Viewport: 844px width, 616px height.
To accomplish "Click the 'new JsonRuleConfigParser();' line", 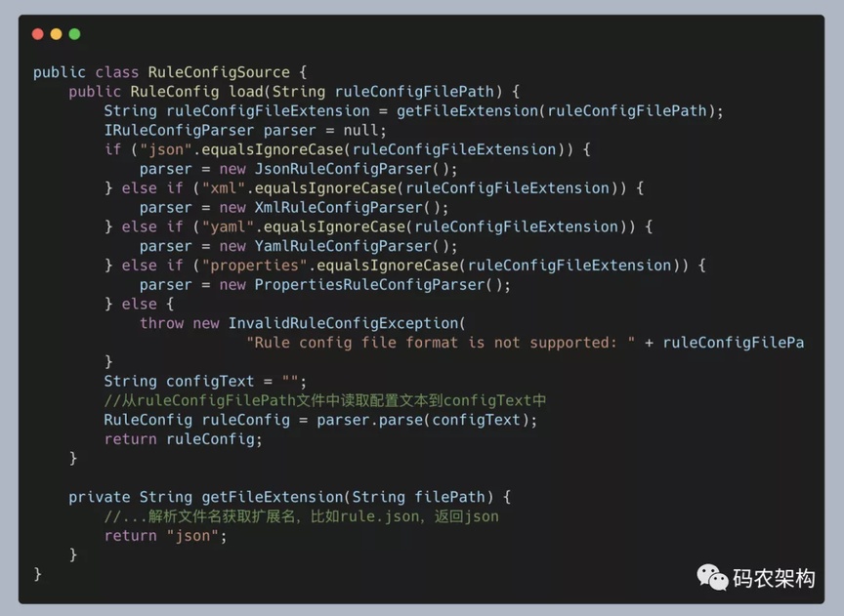I will click(x=298, y=169).
